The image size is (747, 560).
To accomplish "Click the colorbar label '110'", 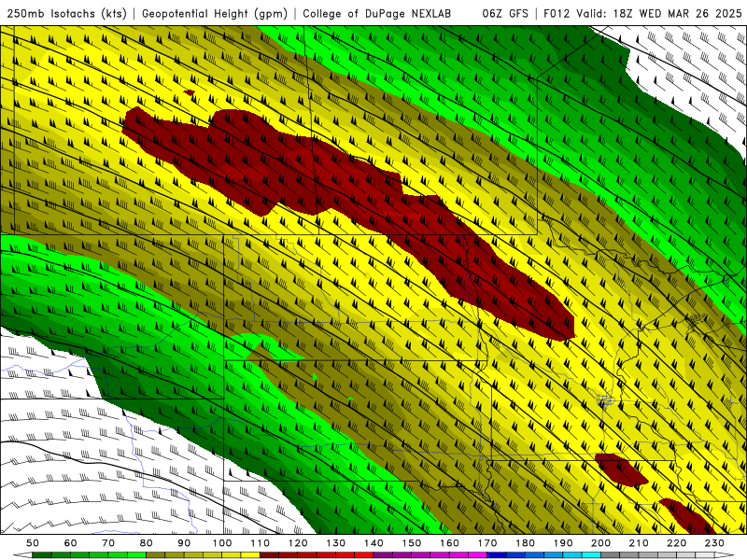I will [261, 543].
